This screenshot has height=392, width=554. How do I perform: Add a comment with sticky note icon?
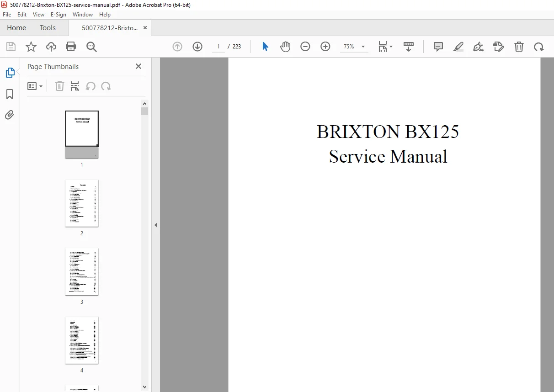(438, 47)
